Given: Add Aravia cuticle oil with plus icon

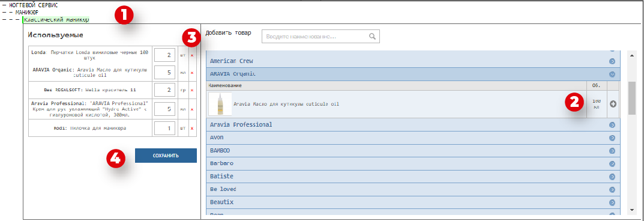Looking at the screenshot, I should pos(613,104).
